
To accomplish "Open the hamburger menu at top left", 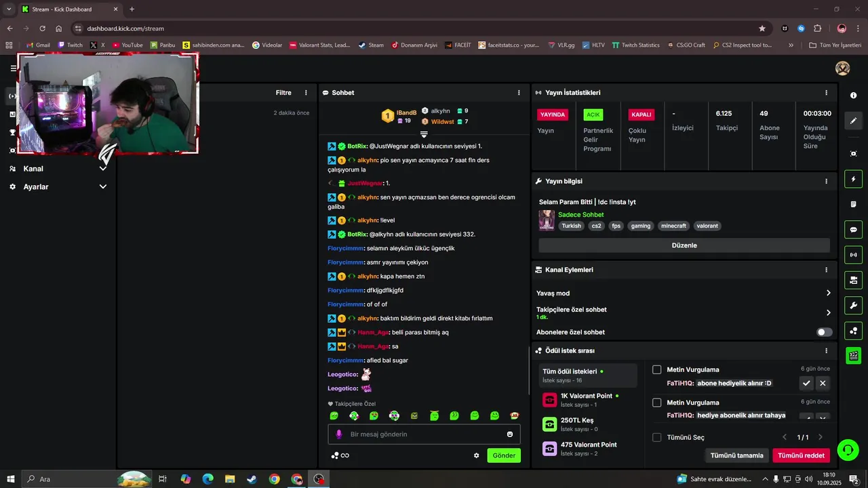I will pyautogui.click(x=13, y=68).
